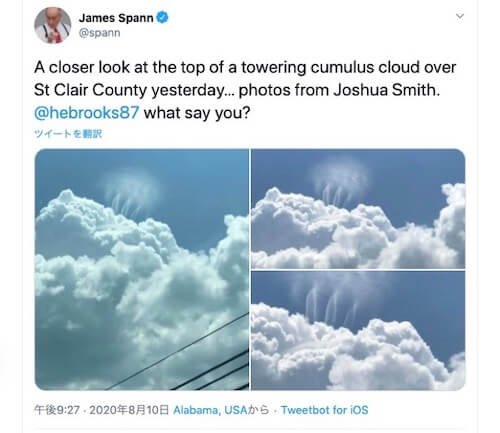Click the 2020年8月10日 date

click(x=129, y=410)
